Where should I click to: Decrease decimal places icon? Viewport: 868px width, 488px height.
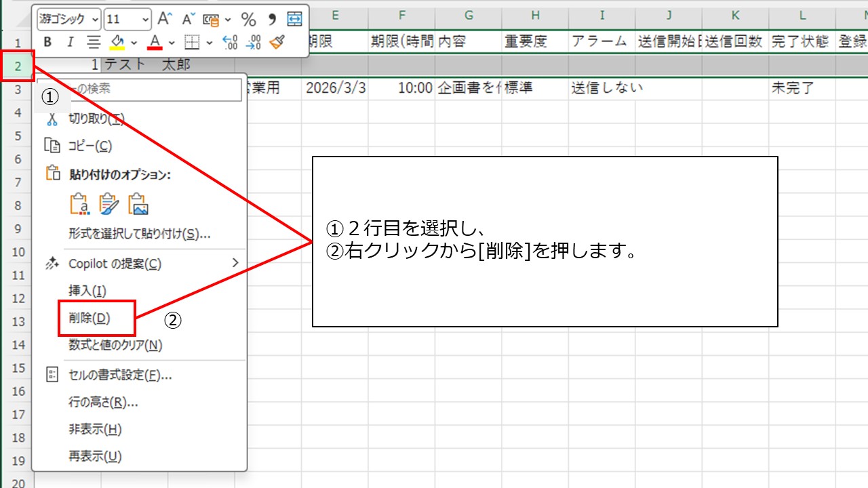[254, 43]
